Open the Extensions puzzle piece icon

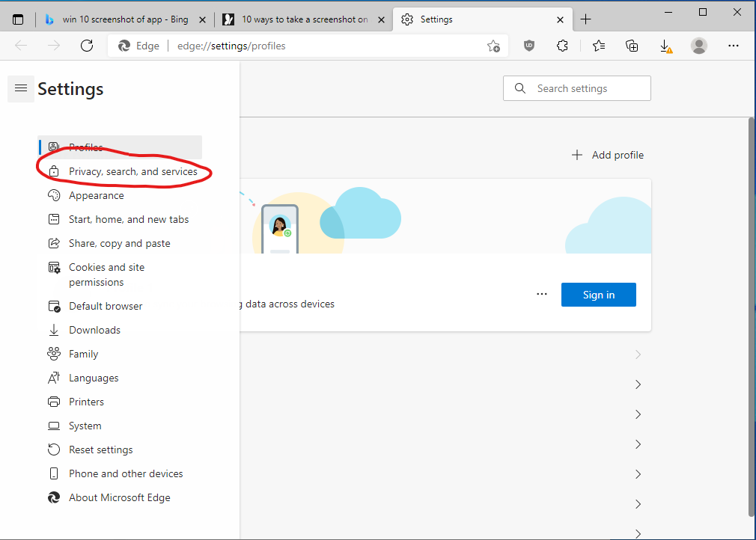562,46
